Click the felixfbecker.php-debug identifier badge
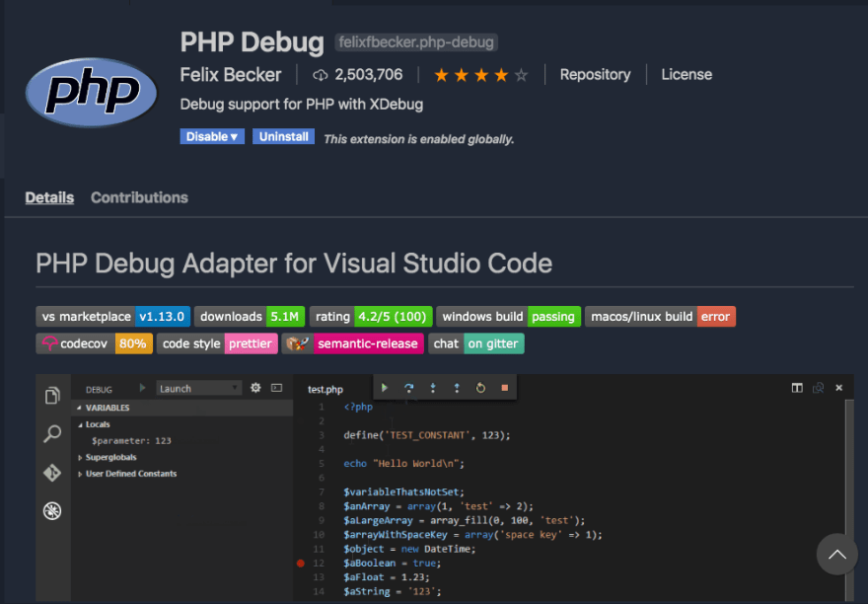 [416, 42]
